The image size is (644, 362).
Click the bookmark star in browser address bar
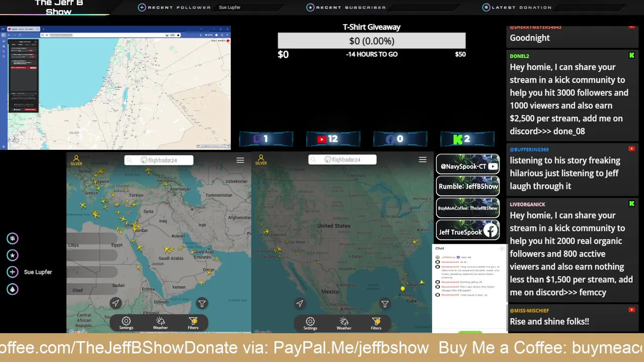pos(178,35)
